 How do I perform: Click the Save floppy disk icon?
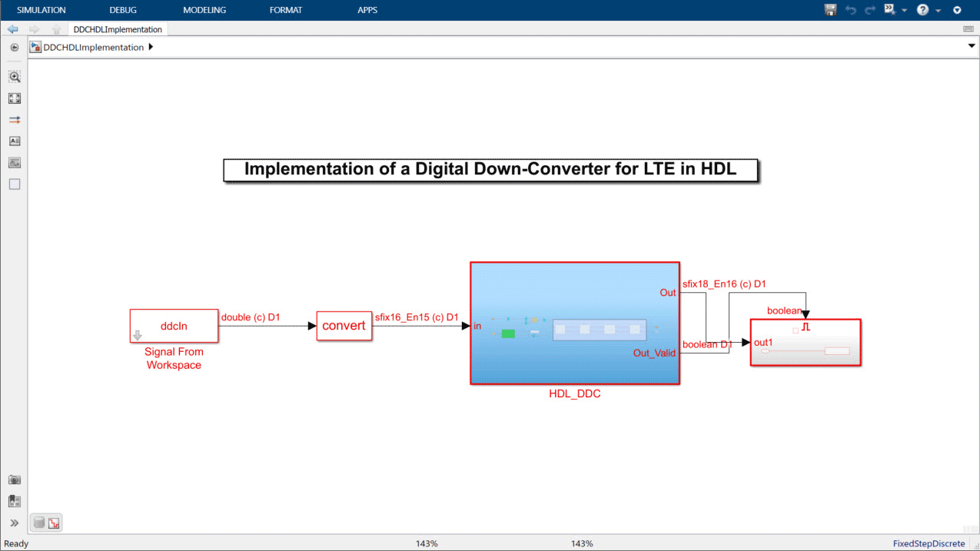click(x=830, y=10)
